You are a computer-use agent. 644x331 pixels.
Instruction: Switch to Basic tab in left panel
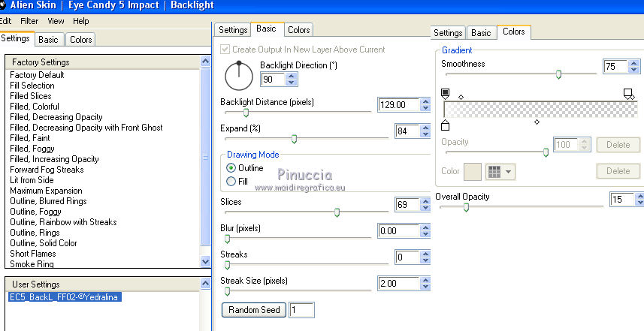pyautogui.click(x=48, y=40)
